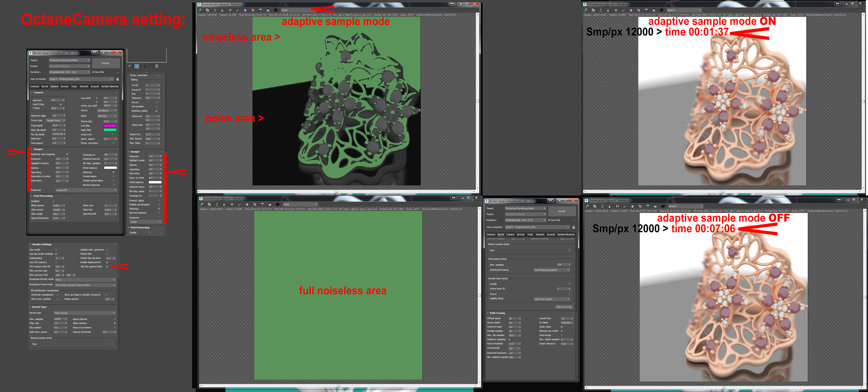Click lock icon in top-left viewport toolbar
The height and width of the screenshot is (392, 868).
222,10
